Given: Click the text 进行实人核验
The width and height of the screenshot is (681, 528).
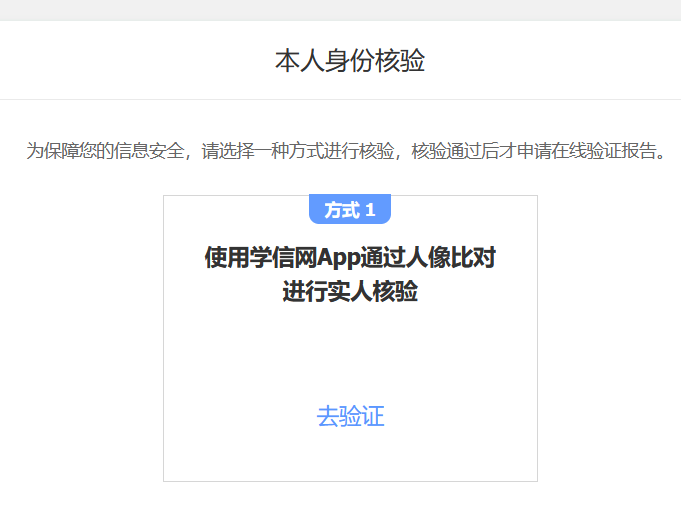Looking at the screenshot, I should tap(350, 291).
